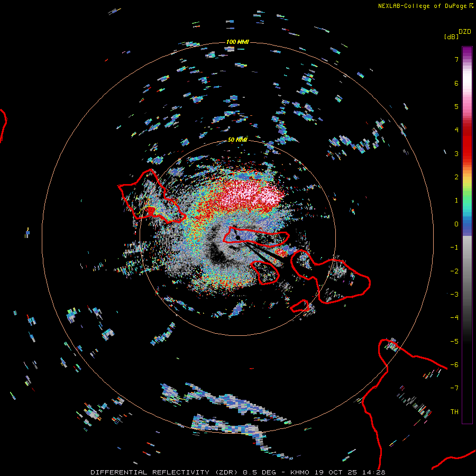Click the positive 4 dB scale label

coord(456,130)
